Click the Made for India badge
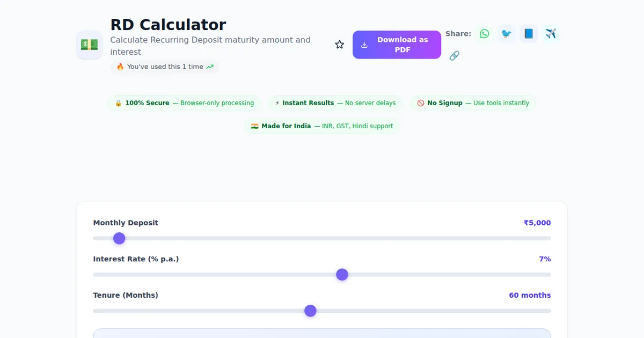The height and width of the screenshot is (338, 644). point(322,126)
